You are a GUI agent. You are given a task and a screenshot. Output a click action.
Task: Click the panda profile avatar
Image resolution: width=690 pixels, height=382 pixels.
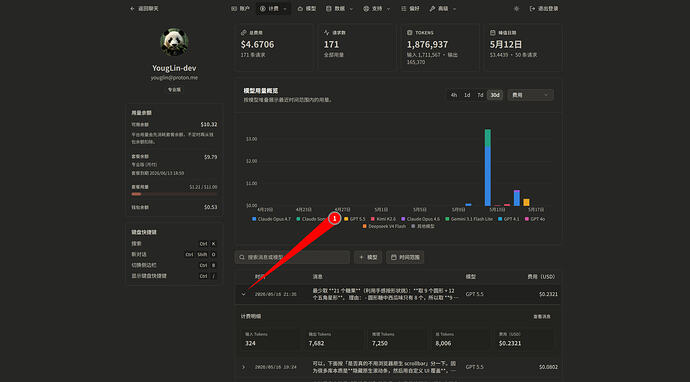(x=174, y=42)
